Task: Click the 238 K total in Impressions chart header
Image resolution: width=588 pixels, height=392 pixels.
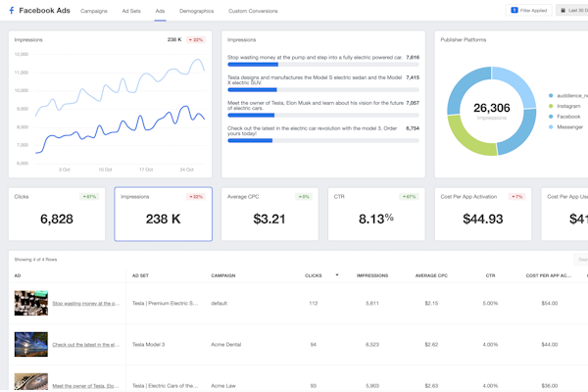Action: coord(174,39)
